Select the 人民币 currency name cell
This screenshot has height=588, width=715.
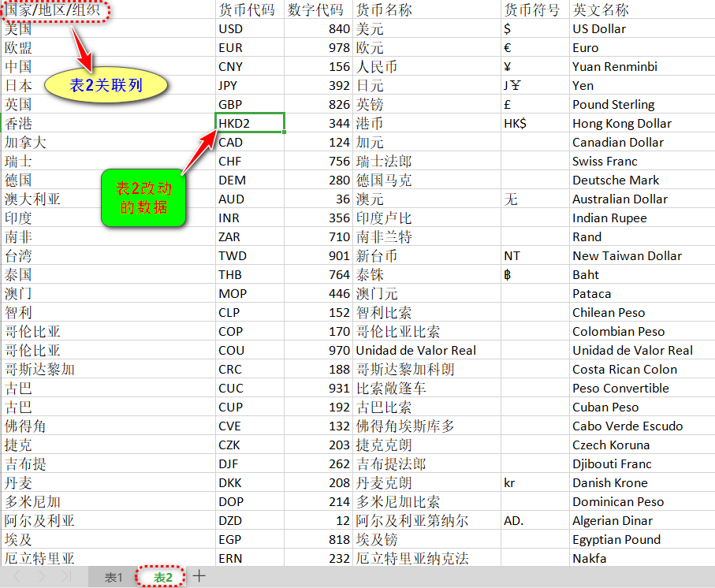click(x=426, y=67)
